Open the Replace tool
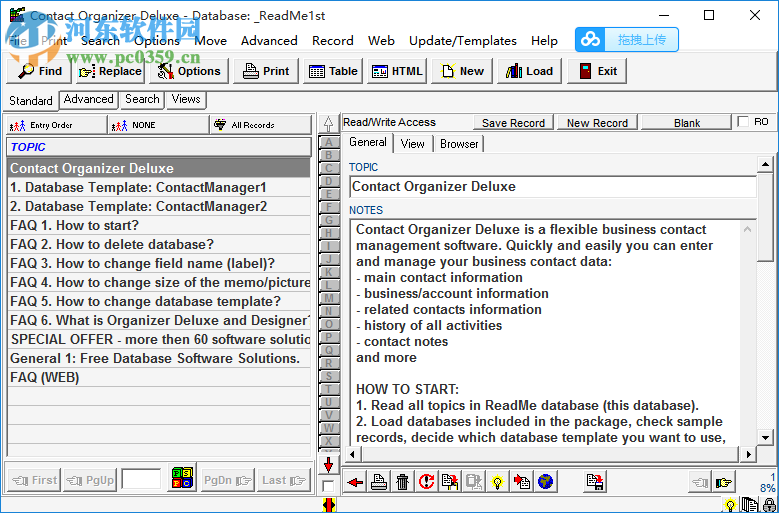 coord(110,71)
